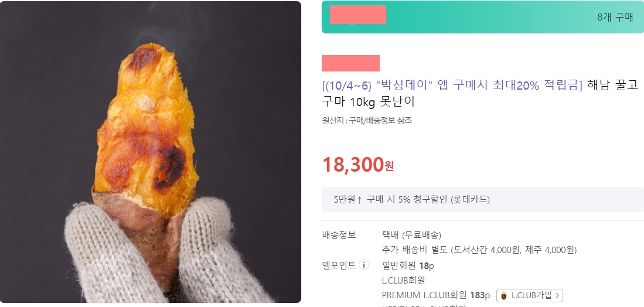Viewport: 644px width, 307px height.
Task: Click the L.CLUB crest badge icon
Action: [x=504, y=295]
